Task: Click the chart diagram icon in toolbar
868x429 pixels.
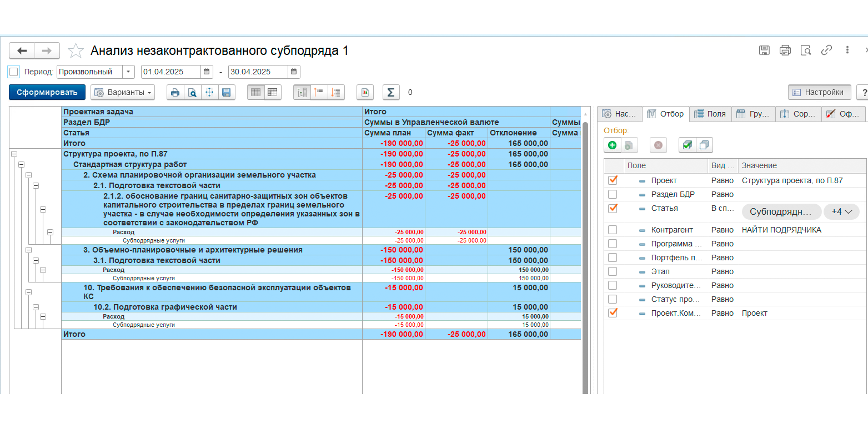Action: click(365, 92)
